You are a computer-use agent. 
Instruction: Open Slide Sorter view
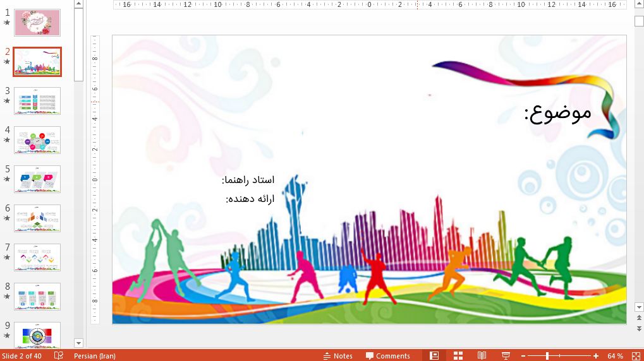coord(458,356)
